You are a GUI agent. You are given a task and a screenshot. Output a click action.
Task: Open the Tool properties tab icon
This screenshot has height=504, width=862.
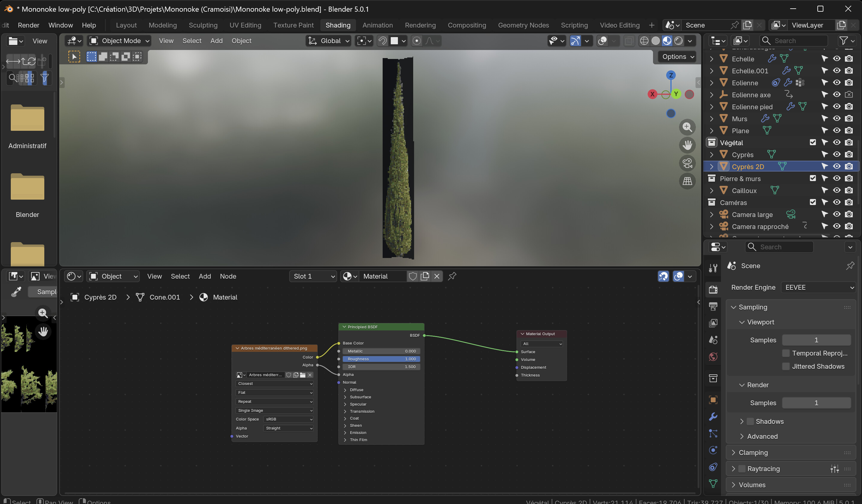(x=713, y=268)
